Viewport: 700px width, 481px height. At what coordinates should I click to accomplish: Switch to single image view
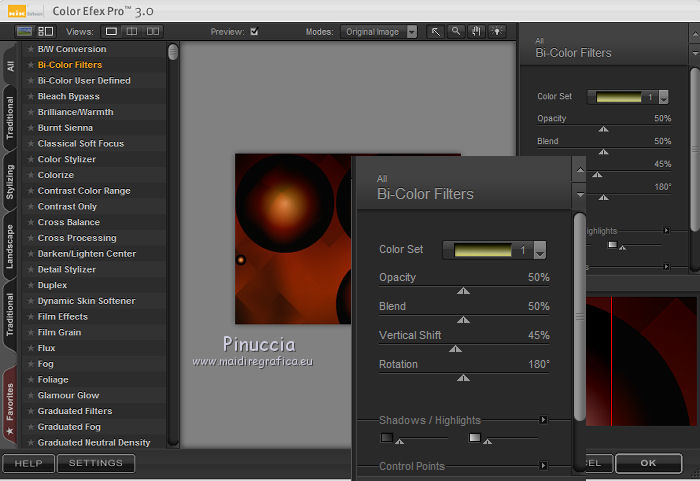(x=112, y=32)
